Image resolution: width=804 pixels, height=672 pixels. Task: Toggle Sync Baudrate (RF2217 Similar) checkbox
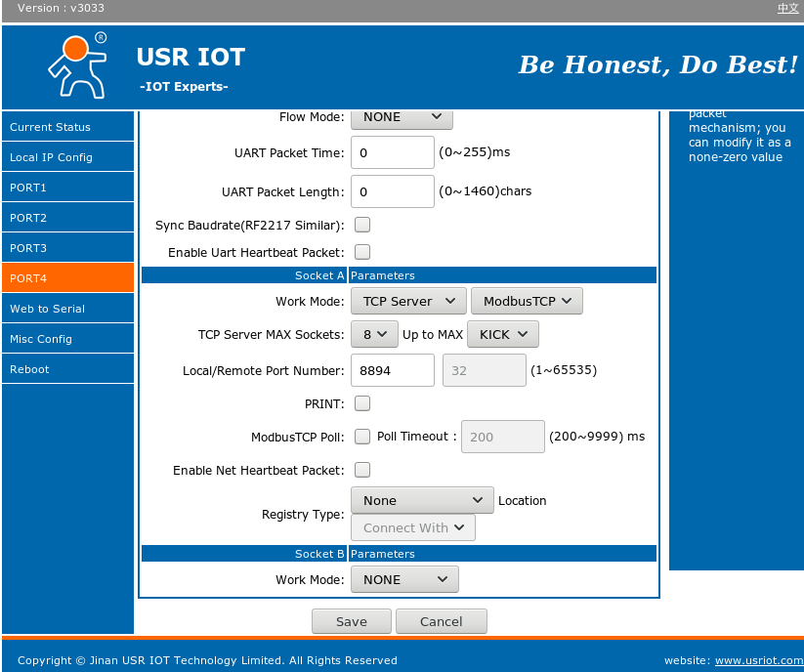362,225
